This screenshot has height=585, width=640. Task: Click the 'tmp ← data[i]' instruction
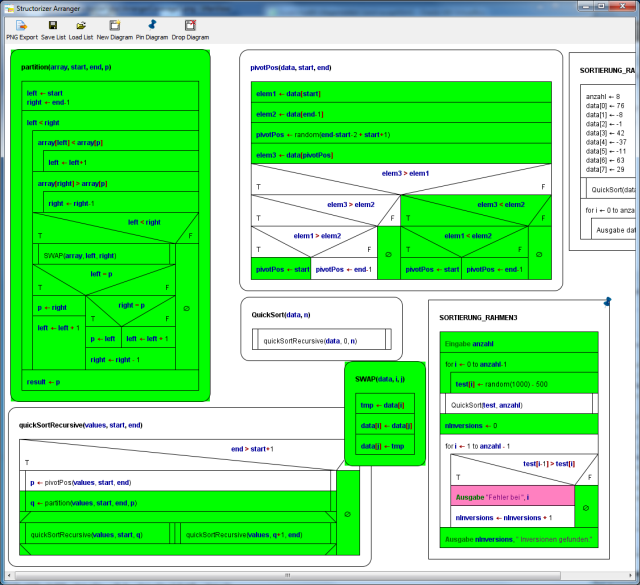[x=385, y=404]
